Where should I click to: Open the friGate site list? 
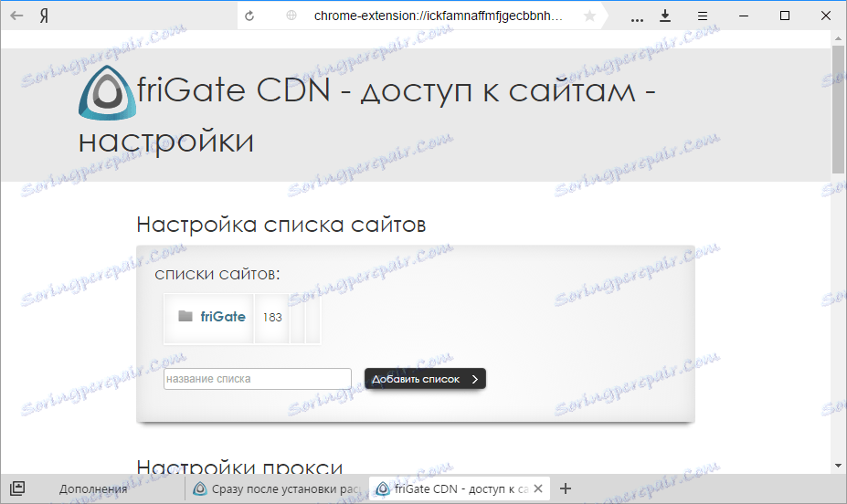(223, 316)
